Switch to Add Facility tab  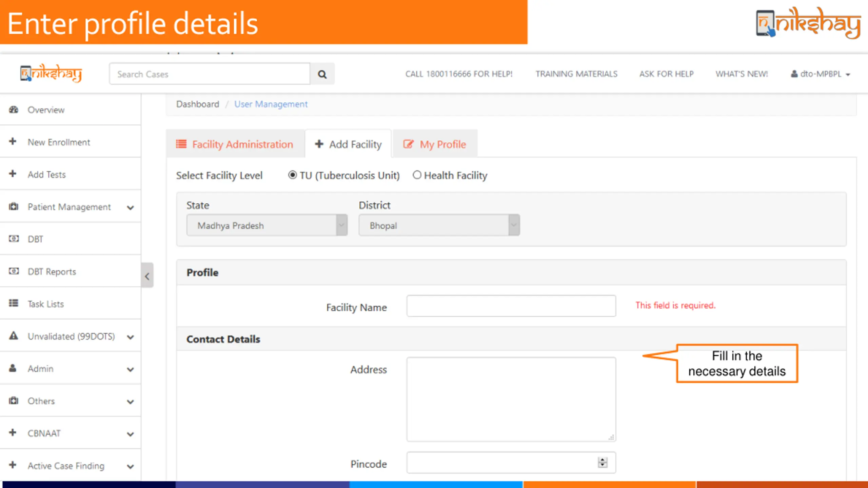[348, 144]
